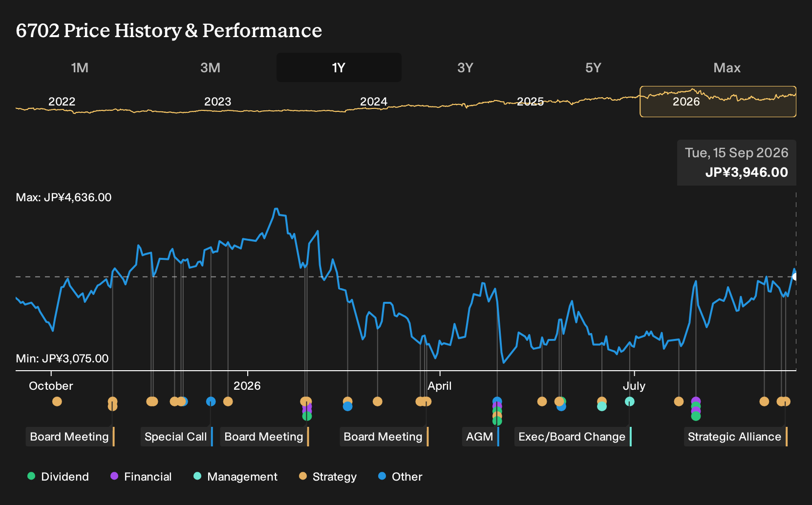This screenshot has width=812, height=505.
Task: Click the highlighted 2026 navigator window
Action: pyautogui.click(x=718, y=102)
